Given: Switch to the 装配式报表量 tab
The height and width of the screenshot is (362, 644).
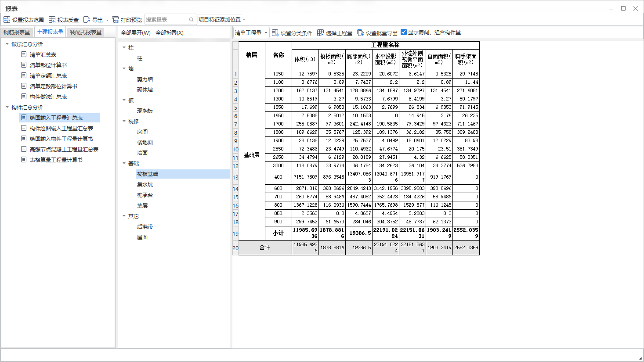Looking at the screenshot, I should pos(86,32).
